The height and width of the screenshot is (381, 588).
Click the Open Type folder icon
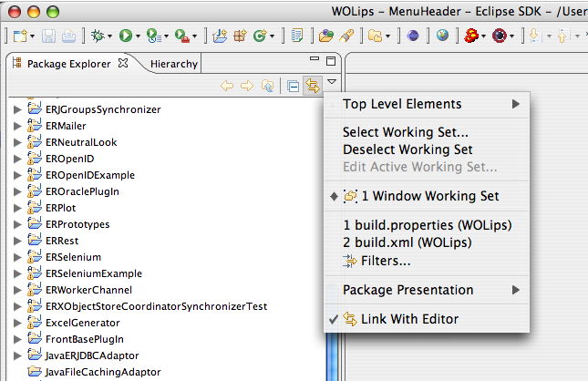[x=326, y=36]
